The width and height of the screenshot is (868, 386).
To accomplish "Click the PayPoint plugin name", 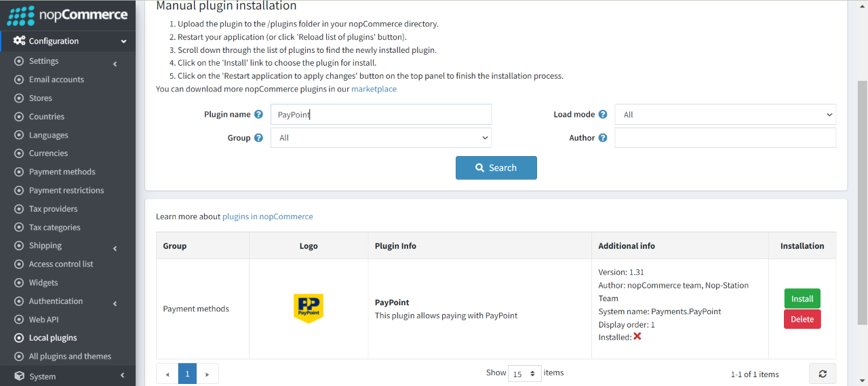I will 392,303.
